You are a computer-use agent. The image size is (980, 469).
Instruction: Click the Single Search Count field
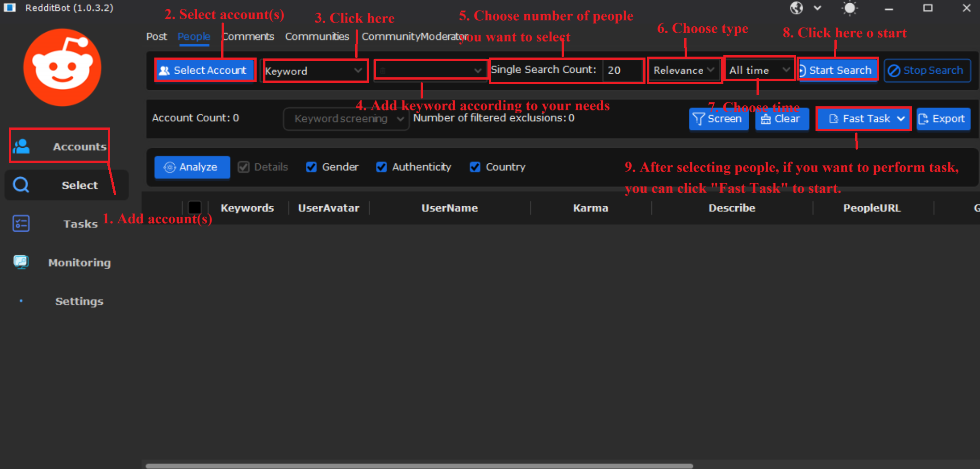point(622,70)
